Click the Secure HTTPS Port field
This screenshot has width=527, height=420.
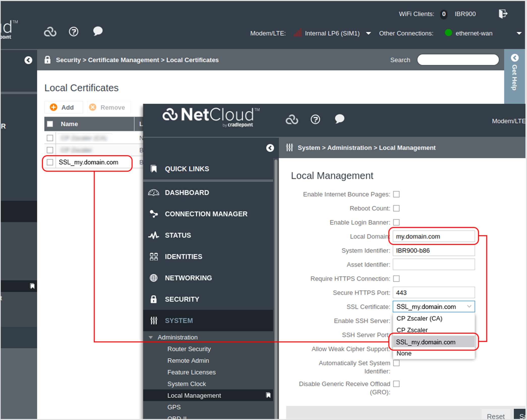tap(434, 293)
